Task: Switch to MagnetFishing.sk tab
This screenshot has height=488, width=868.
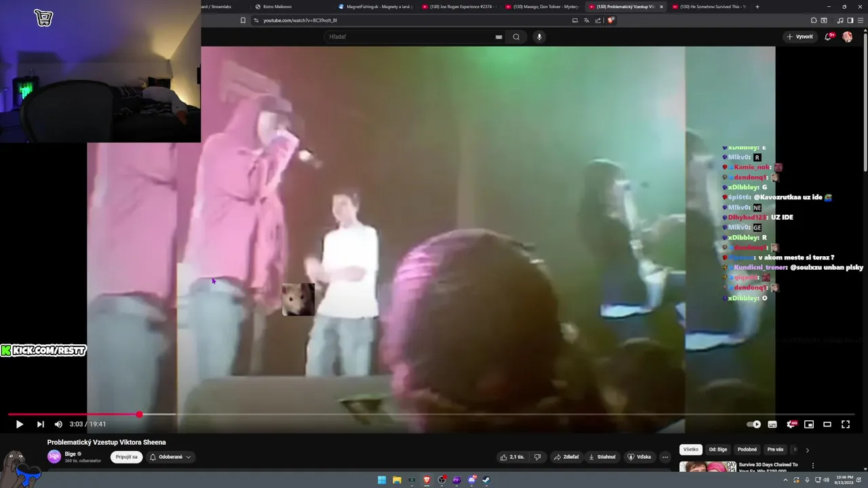Action: point(375,7)
